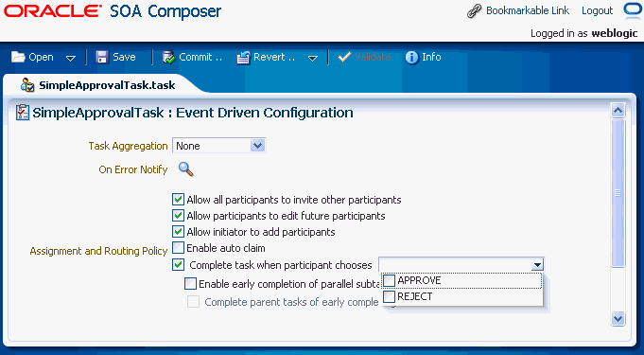This screenshot has width=644, height=355.
Task: Check the APPROVE option in dropdown list
Action: (x=389, y=280)
